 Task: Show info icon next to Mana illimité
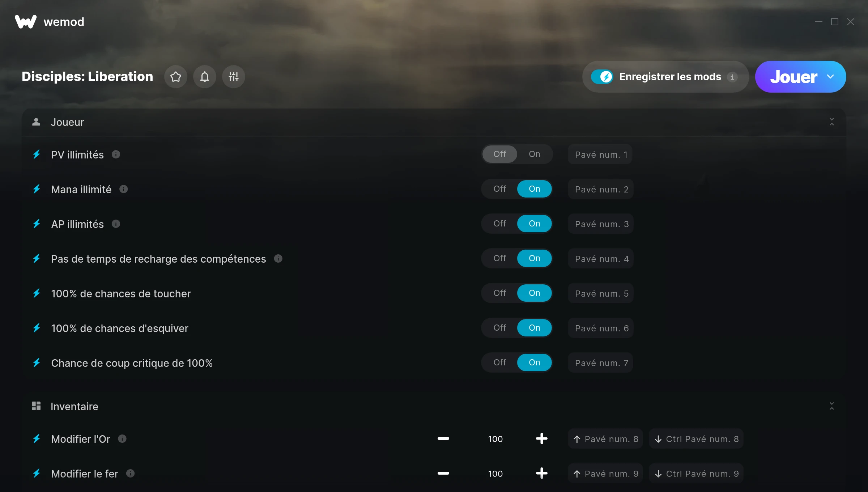(x=124, y=189)
